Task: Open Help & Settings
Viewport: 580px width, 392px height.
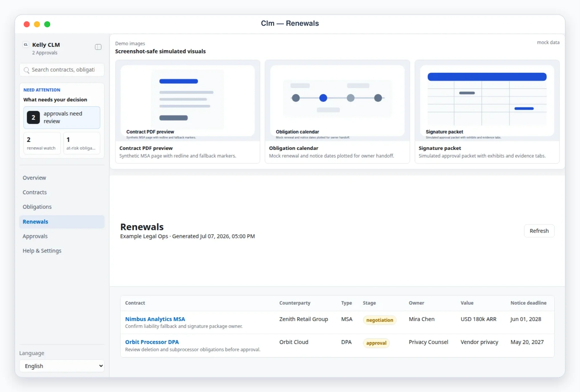Action: pos(42,251)
